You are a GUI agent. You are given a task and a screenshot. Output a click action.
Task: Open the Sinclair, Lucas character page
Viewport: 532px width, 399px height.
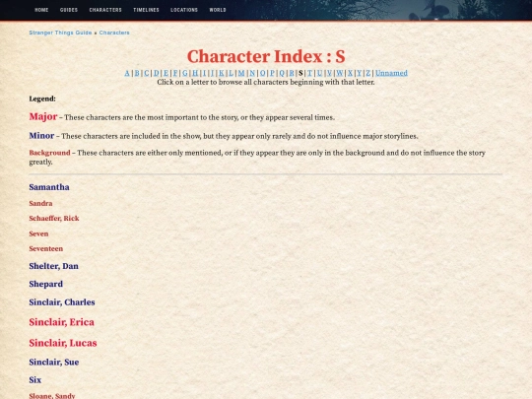point(63,343)
